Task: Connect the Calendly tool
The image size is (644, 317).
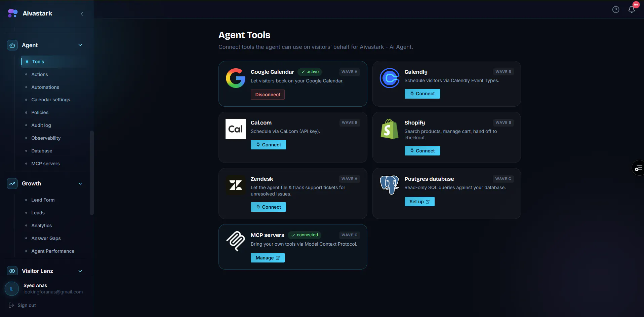Action: (422, 94)
